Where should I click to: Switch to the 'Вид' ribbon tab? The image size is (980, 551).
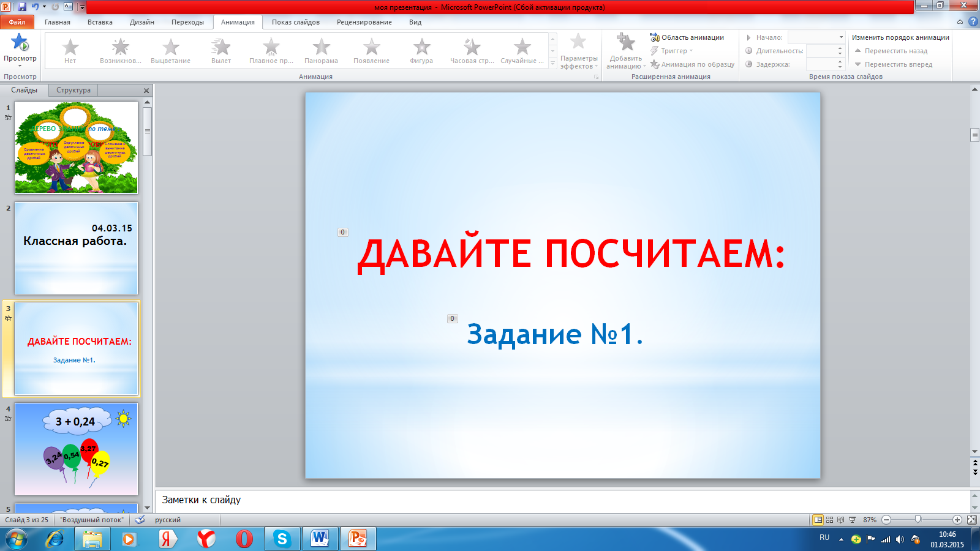pyautogui.click(x=415, y=22)
